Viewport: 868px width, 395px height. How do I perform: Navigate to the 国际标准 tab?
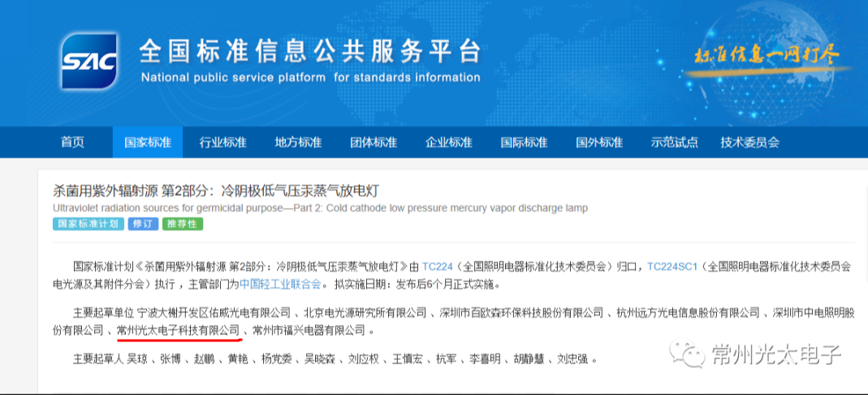click(524, 142)
